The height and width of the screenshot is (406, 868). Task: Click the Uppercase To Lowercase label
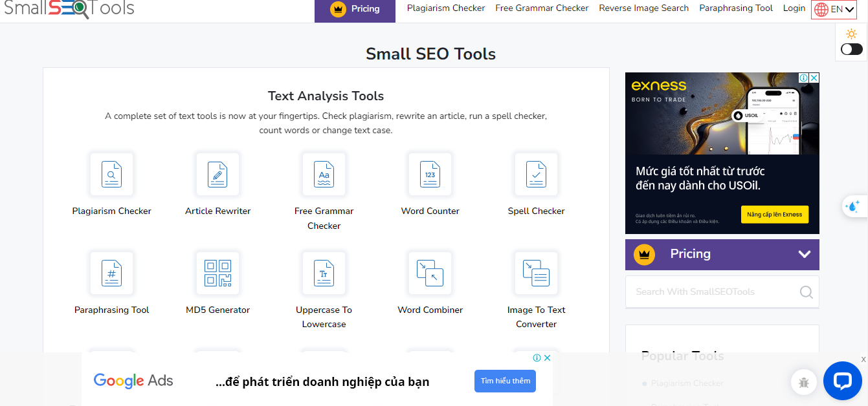click(x=324, y=317)
